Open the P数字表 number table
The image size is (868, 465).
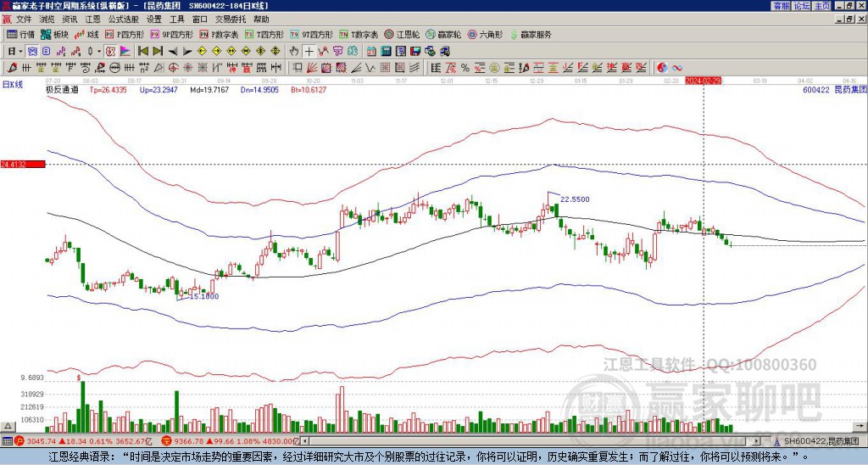(x=220, y=34)
